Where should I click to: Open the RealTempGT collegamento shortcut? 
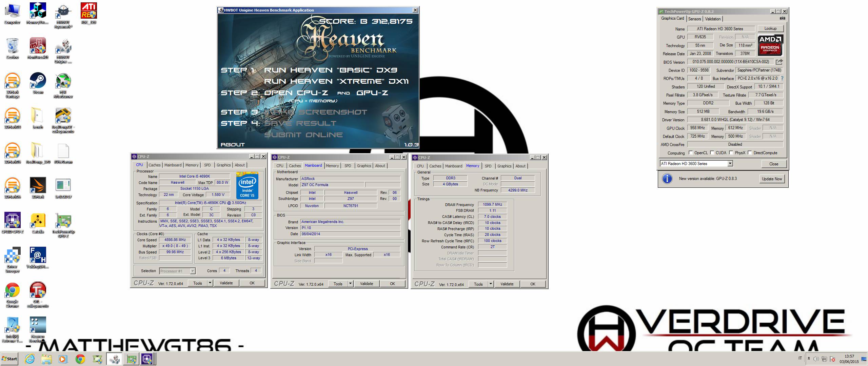pos(63,120)
